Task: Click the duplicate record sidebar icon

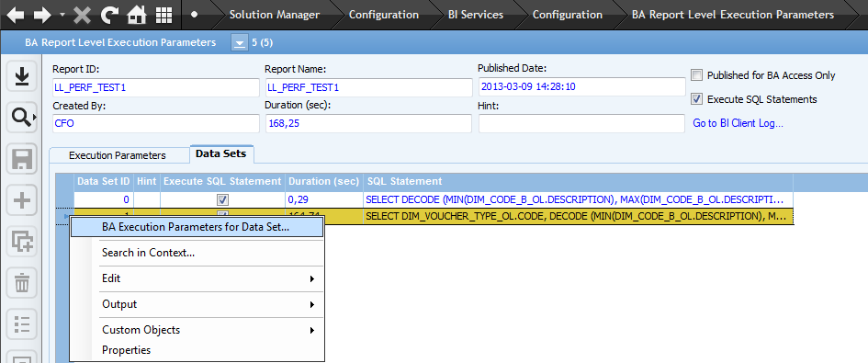Action: click(22, 241)
